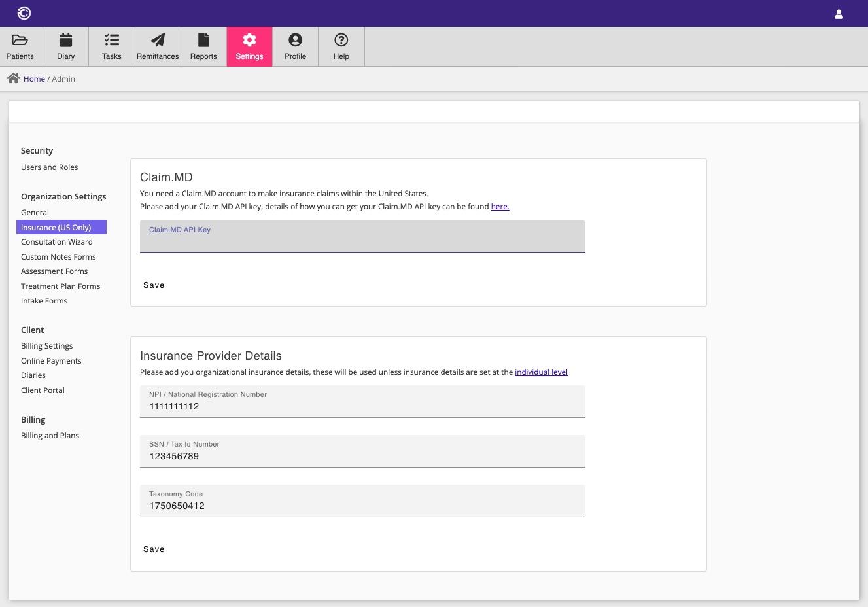Select the Settings gear icon
Screen dimensions: 868x607
tap(249, 41)
